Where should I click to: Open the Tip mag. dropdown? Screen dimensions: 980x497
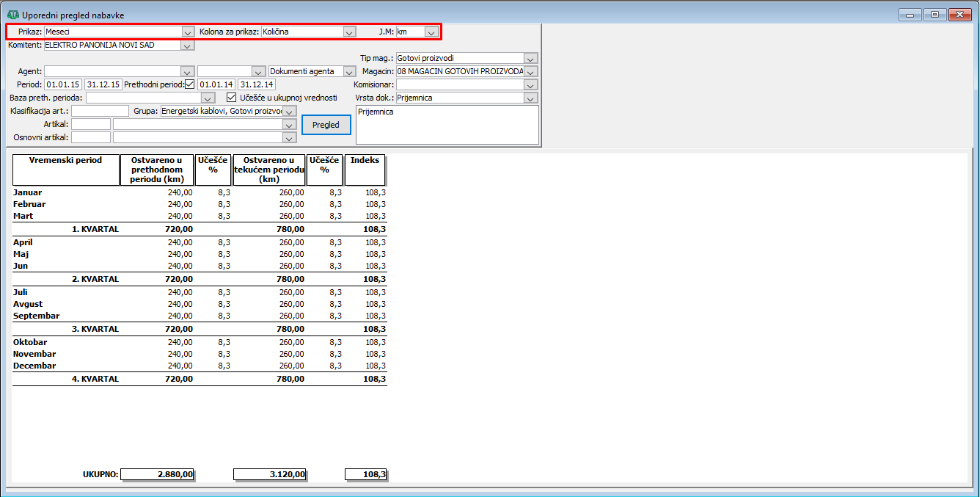click(531, 59)
